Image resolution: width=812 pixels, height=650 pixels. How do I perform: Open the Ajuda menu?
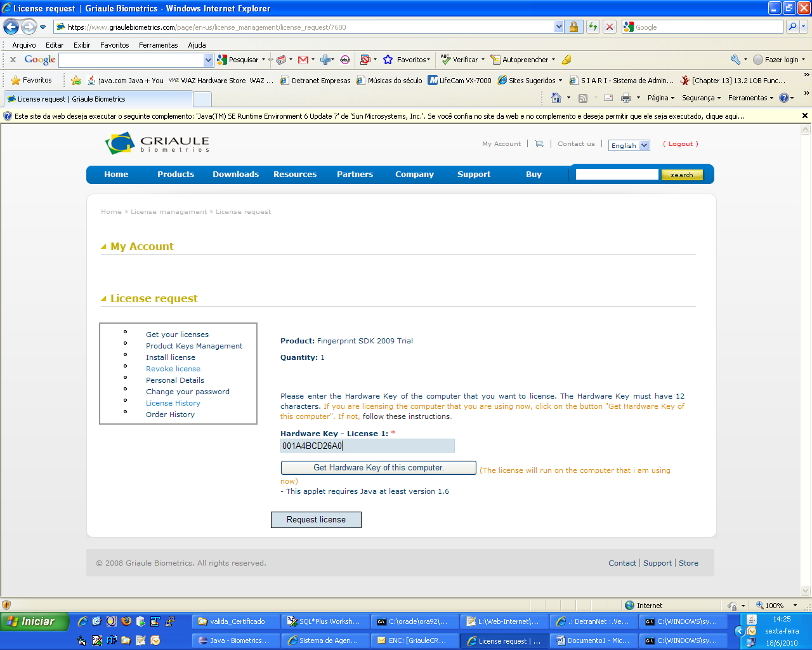pyautogui.click(x=197, y=45)
